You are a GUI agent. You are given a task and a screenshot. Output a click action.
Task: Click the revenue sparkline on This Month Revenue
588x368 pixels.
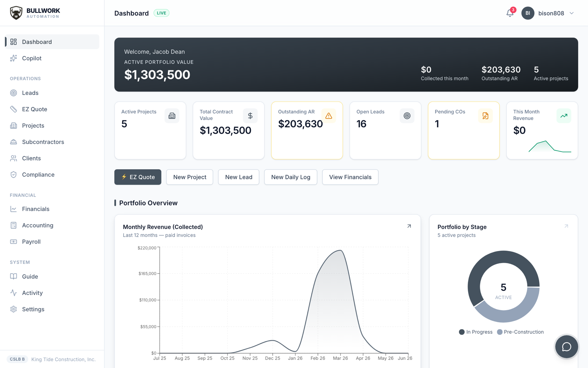550,146
